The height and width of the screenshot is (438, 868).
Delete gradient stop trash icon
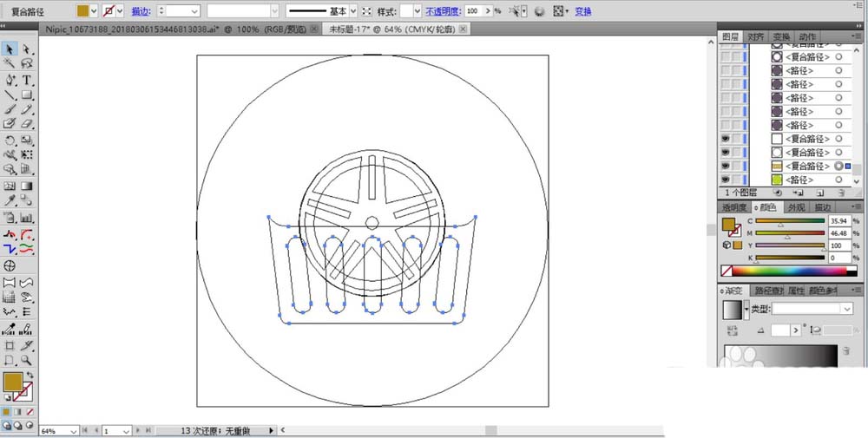pyautogui.click(x=846, y=351)
